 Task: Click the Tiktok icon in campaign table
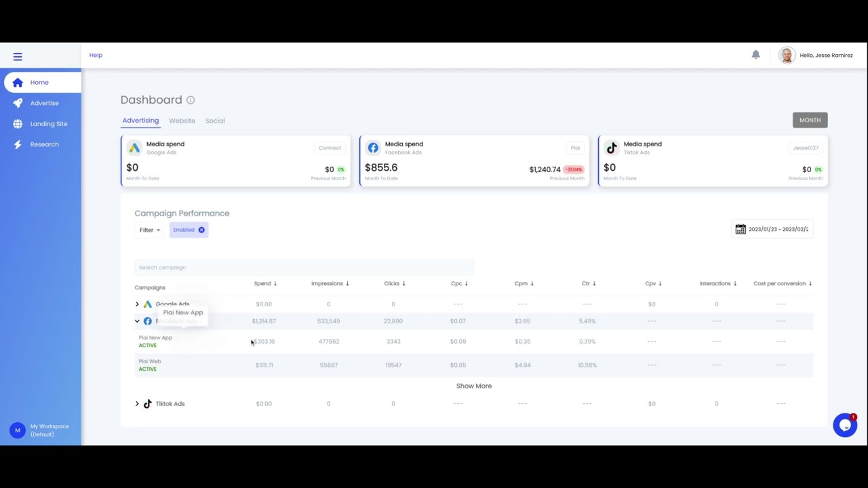coord(147,404)
